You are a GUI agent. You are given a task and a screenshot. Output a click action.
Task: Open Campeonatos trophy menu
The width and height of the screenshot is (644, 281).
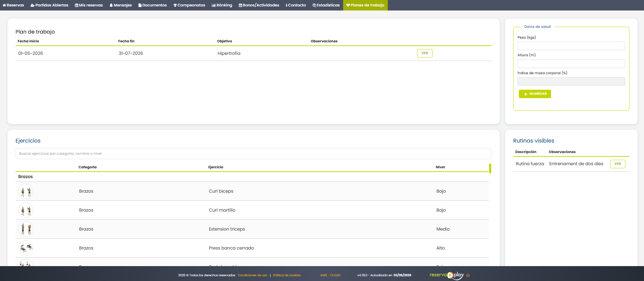pos(189,5)
